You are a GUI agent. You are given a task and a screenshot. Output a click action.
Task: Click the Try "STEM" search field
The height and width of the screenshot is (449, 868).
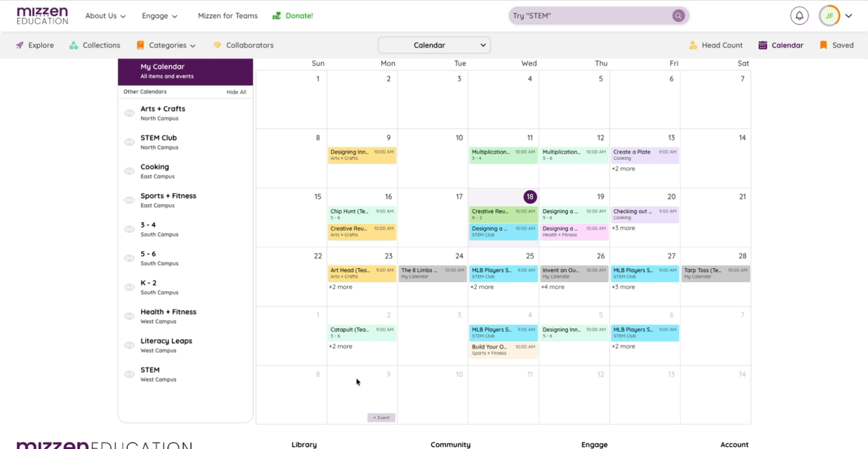(589, 15)
